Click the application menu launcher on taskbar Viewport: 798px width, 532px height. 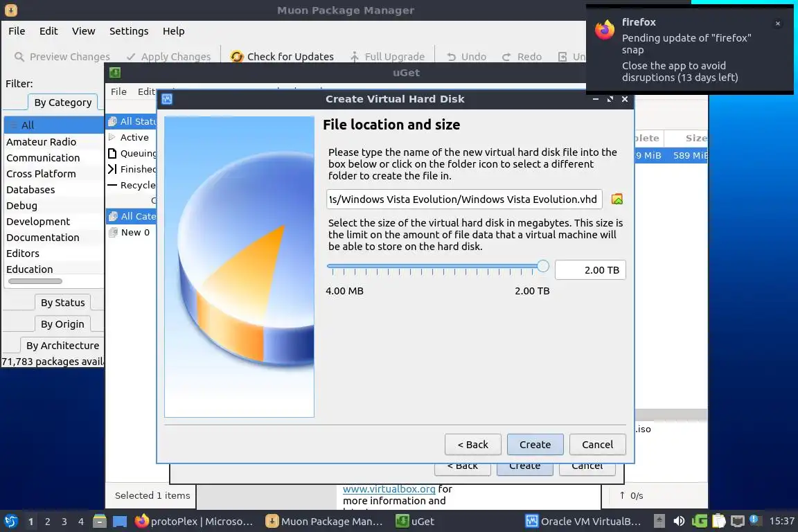(10, 522)
